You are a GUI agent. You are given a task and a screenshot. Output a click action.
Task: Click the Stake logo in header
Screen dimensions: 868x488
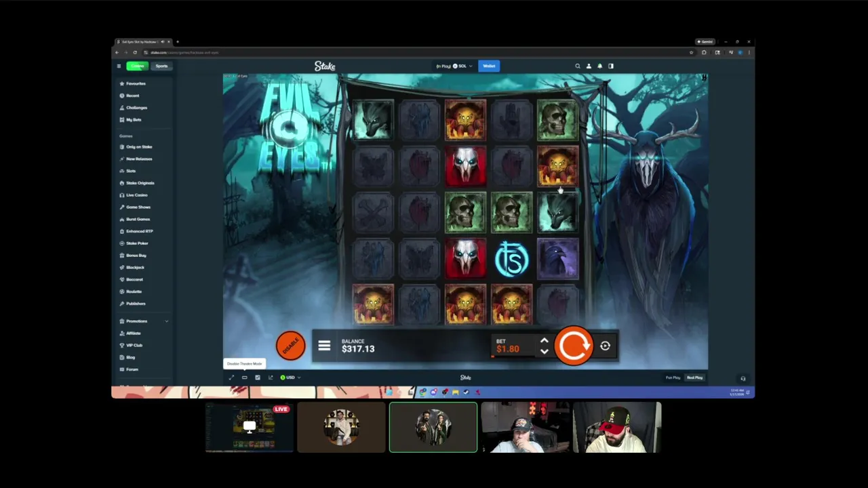tap(325, 66)
